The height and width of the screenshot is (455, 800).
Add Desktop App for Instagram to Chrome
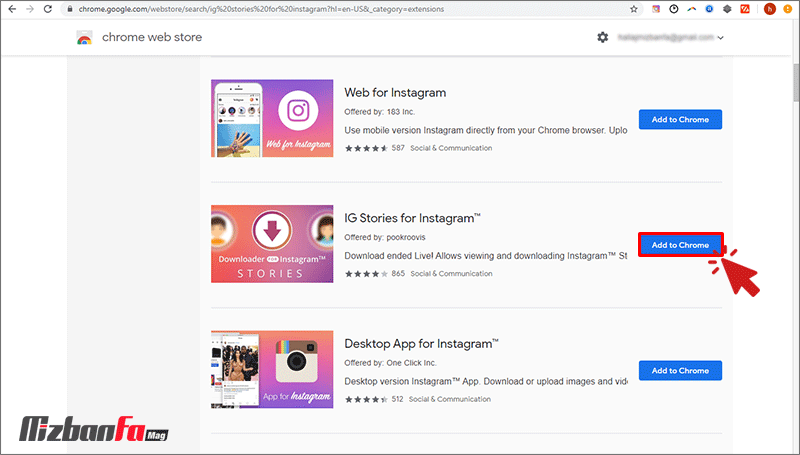click(680, 370)
